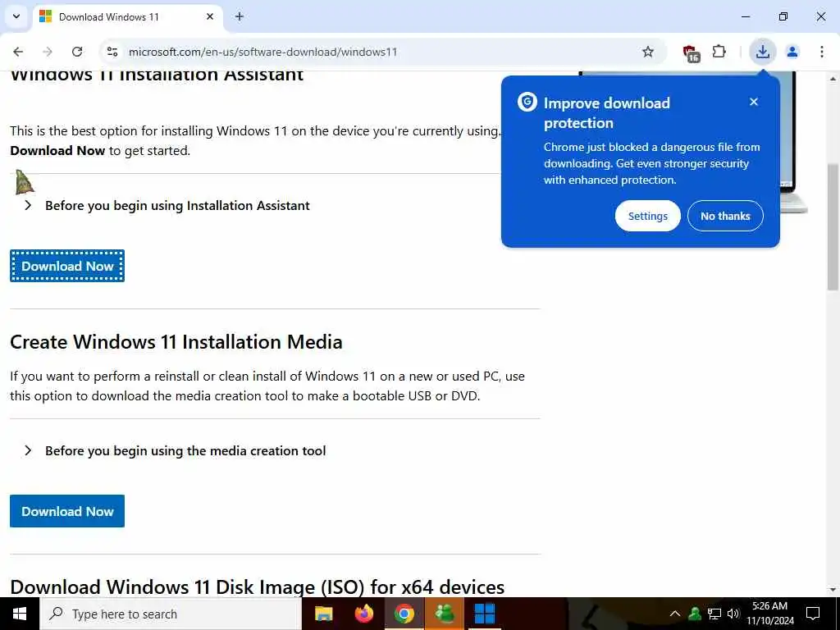Open the Chrome profile avatar
Screen dimensions: 840x630
(x=792, y=52)
